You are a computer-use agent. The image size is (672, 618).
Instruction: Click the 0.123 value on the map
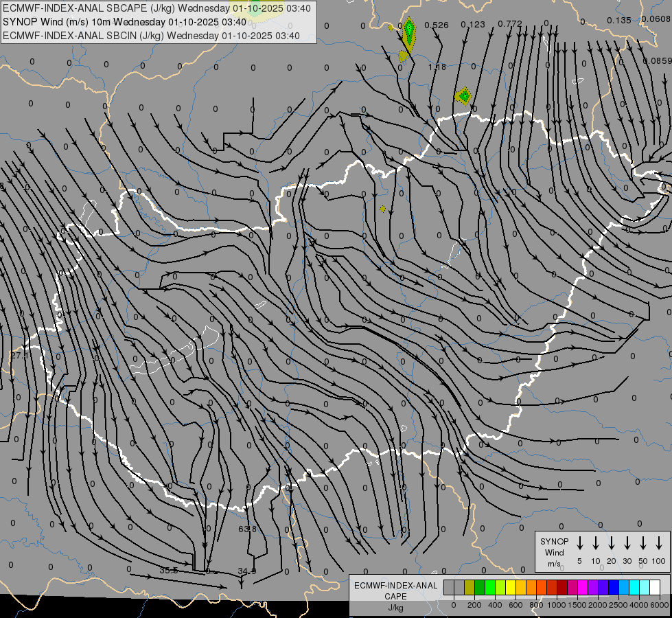pos(473,25)
